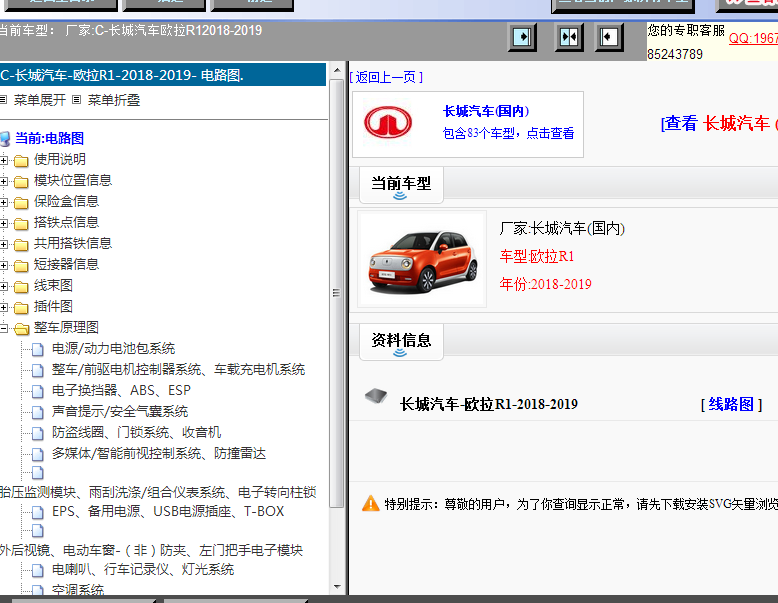Click the right-arrow panel layout button
778x603 pixels.
[x=522, y=37]
